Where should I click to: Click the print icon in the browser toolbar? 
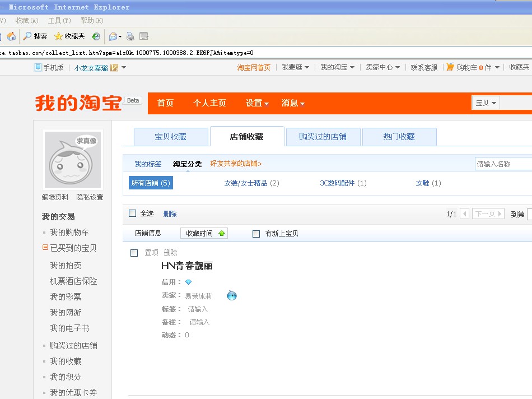click(129, 36)
